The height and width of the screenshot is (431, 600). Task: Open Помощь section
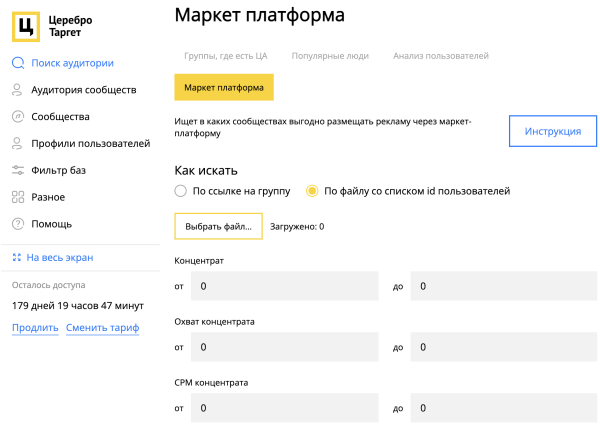point(52,224)
